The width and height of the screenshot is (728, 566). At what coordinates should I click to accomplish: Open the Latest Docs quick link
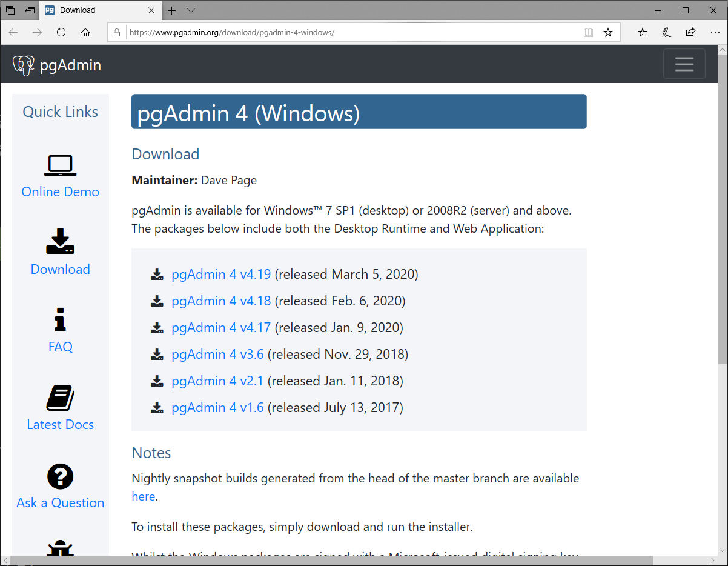pyautogui.click(x=61, y=425)
